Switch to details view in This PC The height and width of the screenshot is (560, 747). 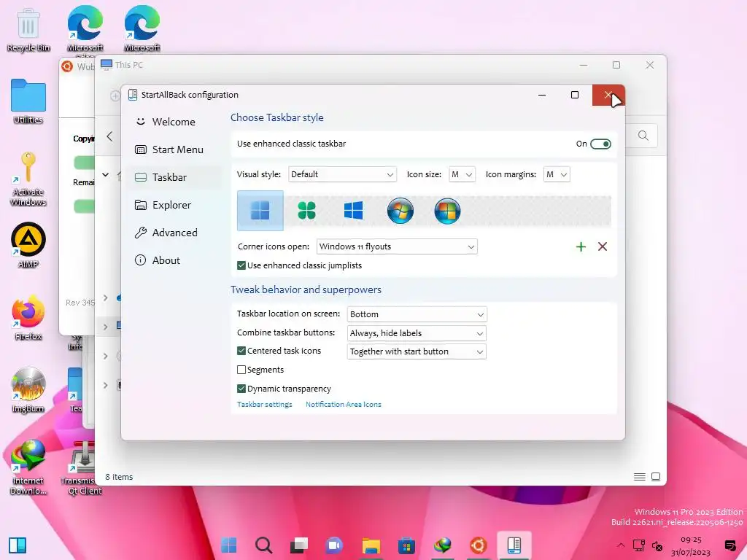point(639,477)
